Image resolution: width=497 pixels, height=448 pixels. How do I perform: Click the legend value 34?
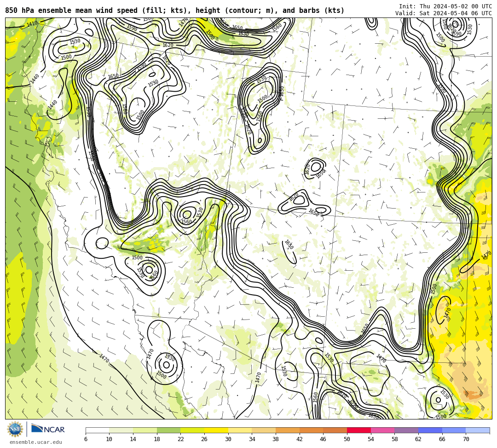tap(252, 439)
